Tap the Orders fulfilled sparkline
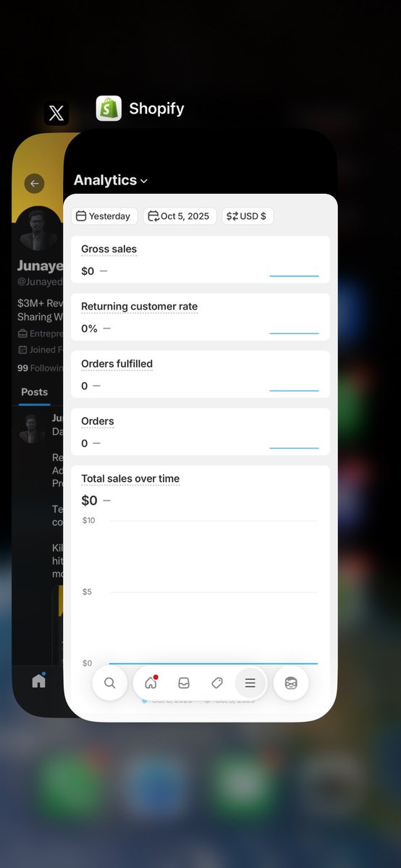 pos(294,391)
